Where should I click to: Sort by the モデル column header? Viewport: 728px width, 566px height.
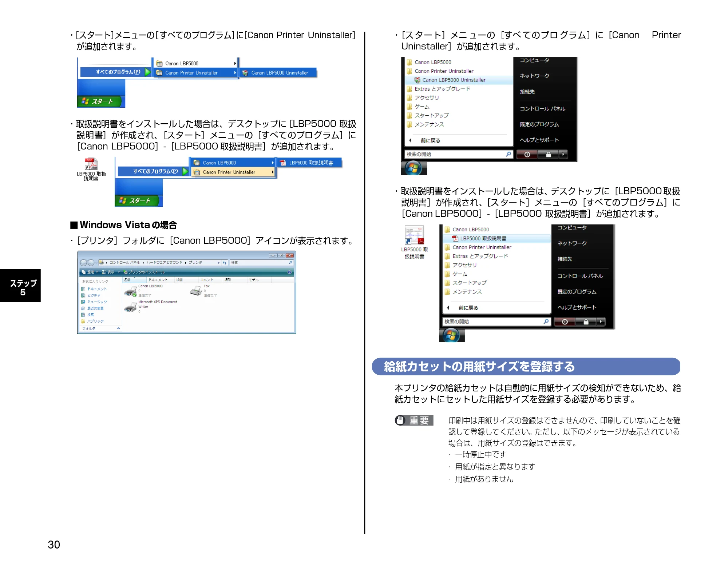(x=259, y=280)
